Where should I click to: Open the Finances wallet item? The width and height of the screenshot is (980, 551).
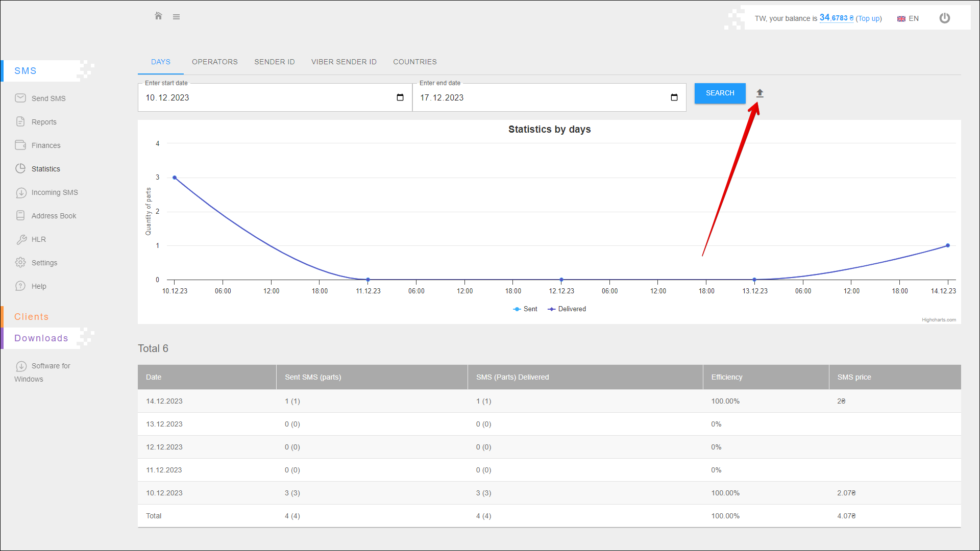coord(45,145)
